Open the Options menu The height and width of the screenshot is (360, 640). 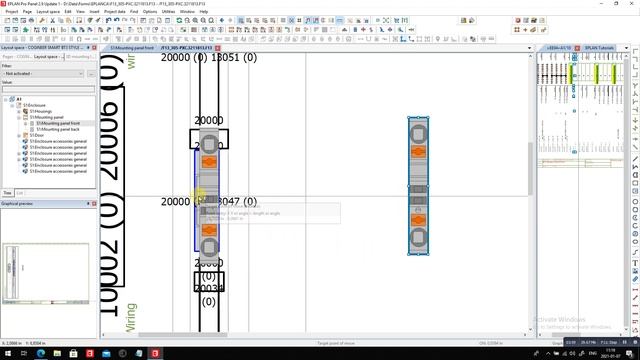click(150, 12)
